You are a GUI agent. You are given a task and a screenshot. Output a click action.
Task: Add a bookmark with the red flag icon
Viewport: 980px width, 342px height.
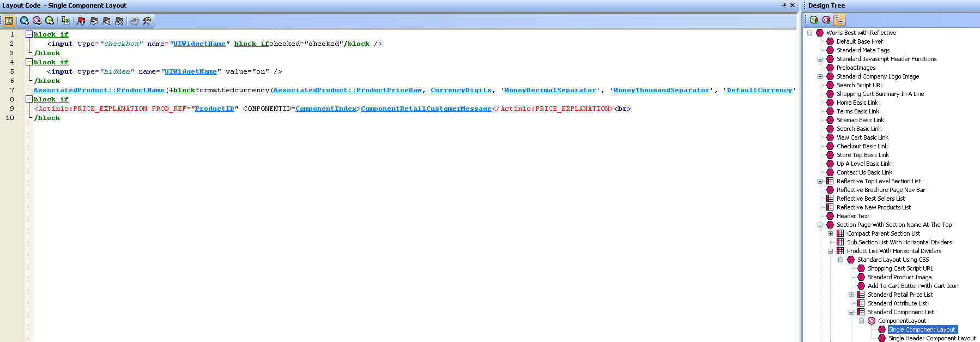click(81, 21)
